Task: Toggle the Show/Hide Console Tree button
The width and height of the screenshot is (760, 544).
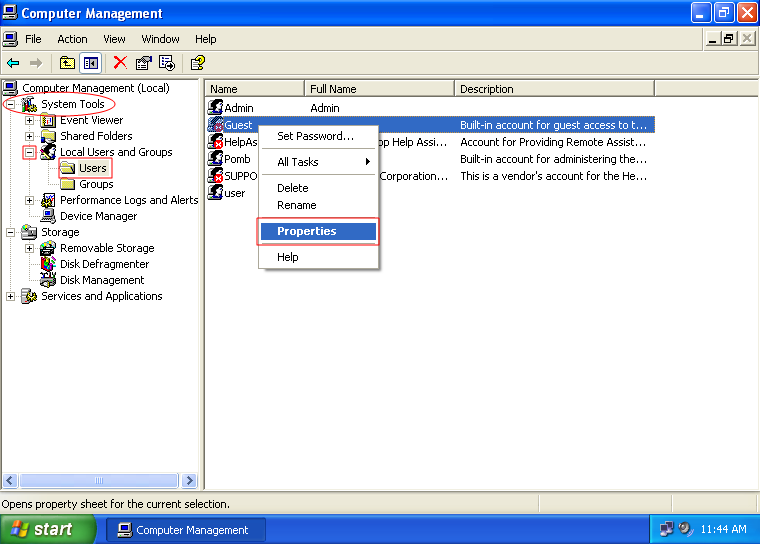Action: pos(91,63)
